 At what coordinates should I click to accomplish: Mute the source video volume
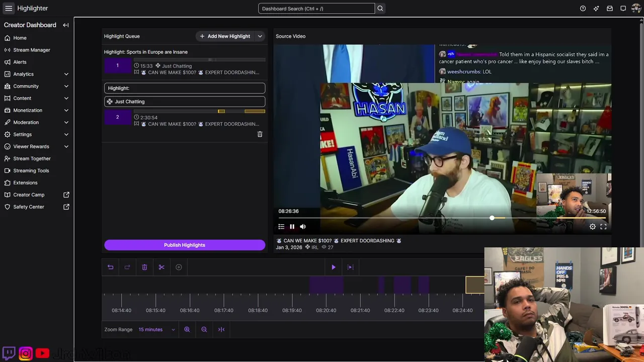pos(303,227)
